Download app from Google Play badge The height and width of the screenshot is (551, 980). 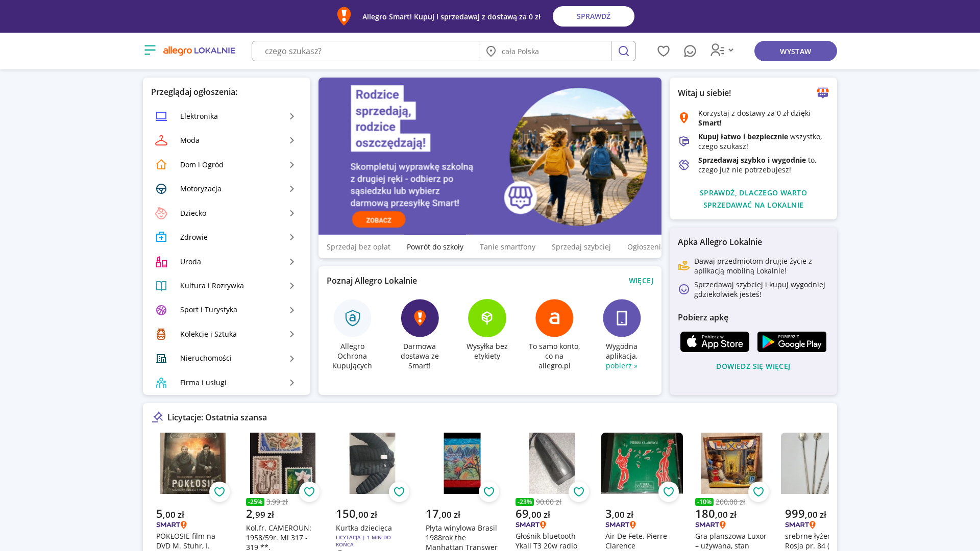point(792,342)
